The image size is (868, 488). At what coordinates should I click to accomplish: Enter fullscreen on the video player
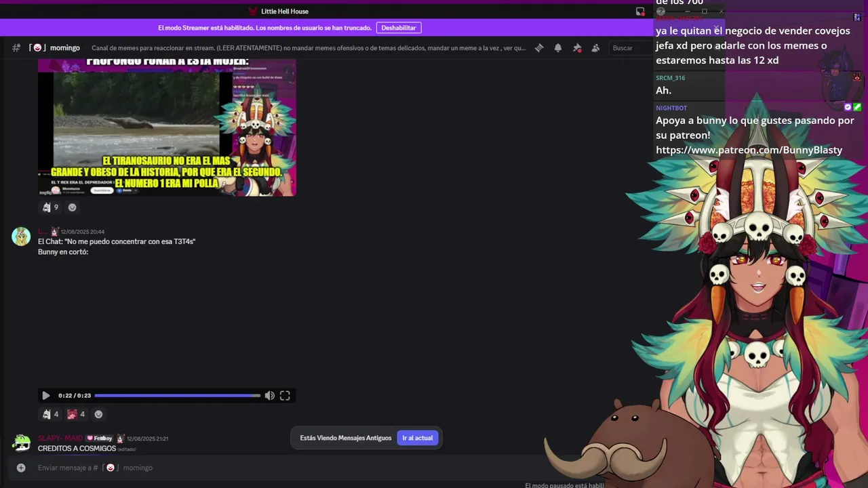pyautogui.click(x=285, y=396)
